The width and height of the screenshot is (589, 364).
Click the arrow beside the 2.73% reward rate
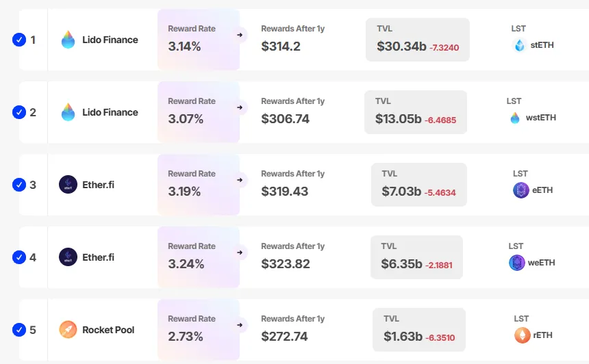point(240,324)
